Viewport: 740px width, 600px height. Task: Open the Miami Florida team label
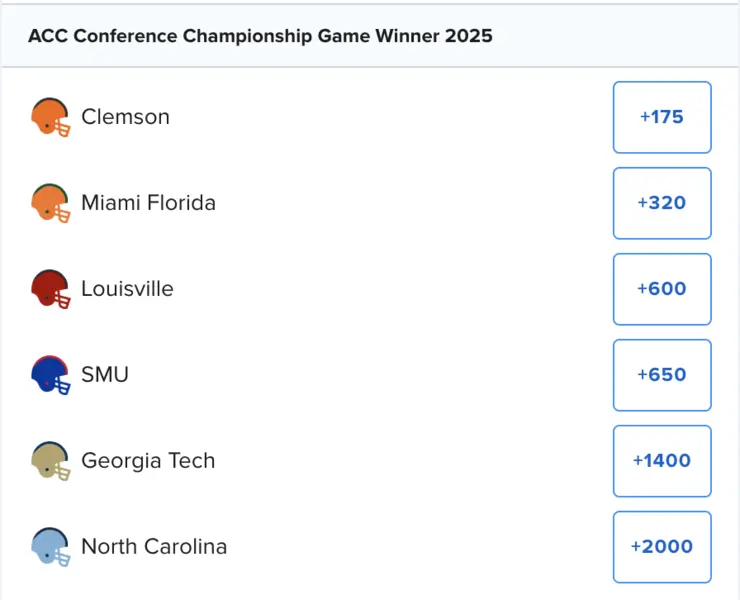(148, 203)
